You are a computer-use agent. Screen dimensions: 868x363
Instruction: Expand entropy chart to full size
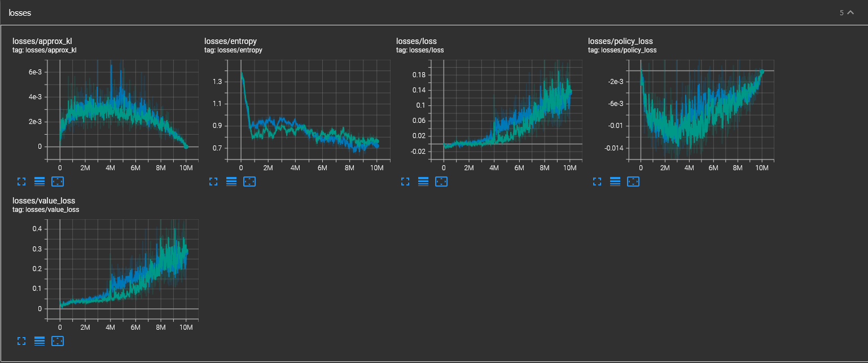(213, 181)
